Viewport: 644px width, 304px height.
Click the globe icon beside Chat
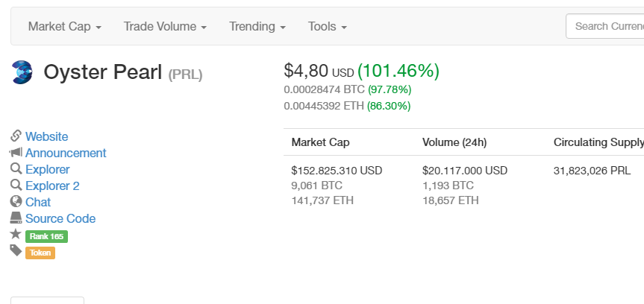(x=16, y=202)
